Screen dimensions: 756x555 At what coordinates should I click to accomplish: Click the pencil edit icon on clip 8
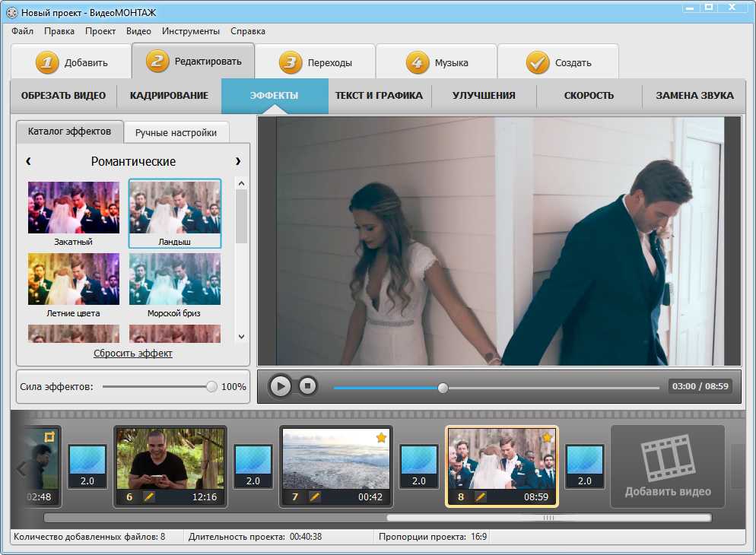click(x=481, y=496)
